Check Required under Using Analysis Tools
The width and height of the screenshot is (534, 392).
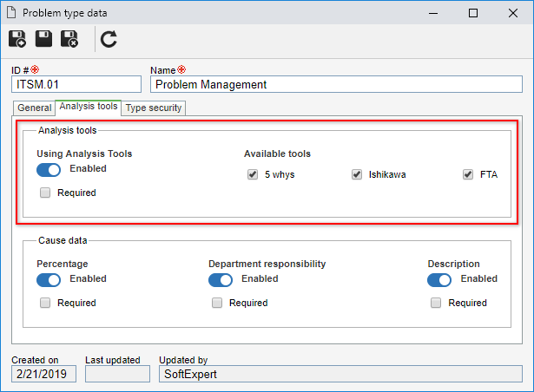pyautogui.click(x=45, y=193)
